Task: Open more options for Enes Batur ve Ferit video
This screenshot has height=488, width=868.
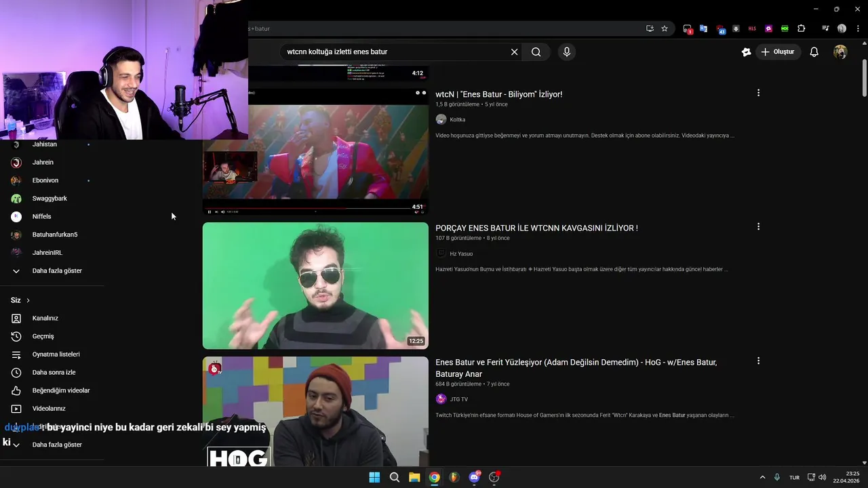Action: pyautogui.click(x=758, y=361)
